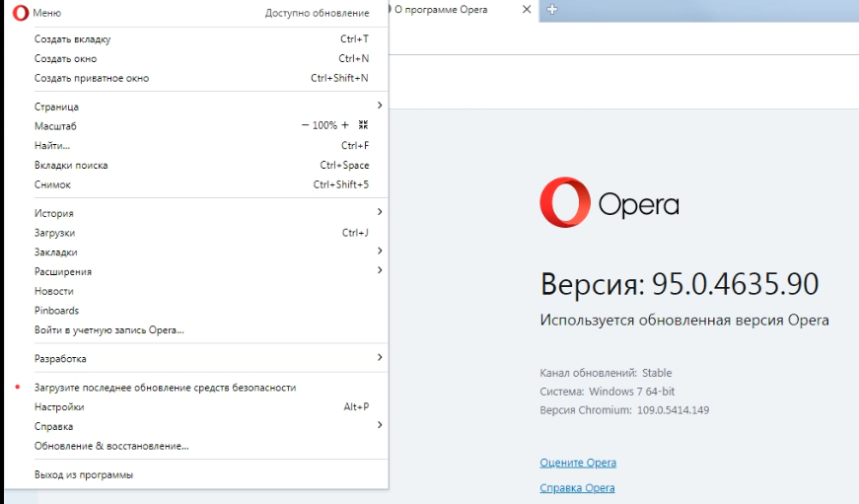Open the Справка Opera link

577,487
